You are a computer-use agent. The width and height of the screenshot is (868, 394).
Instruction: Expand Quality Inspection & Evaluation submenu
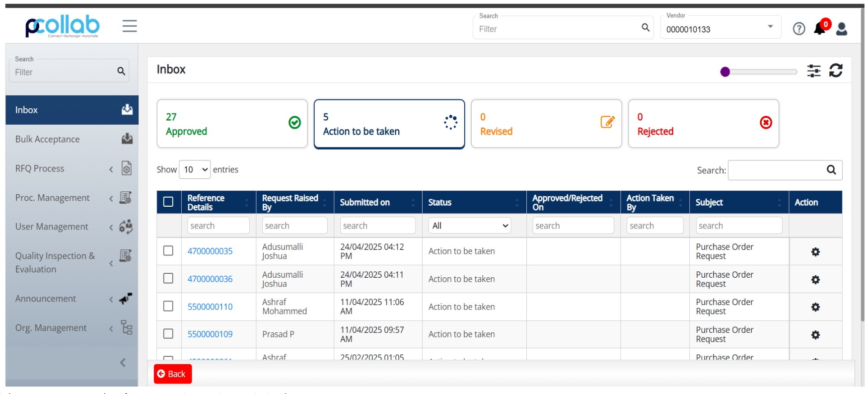pyautogui.click(x=111, y=263)
